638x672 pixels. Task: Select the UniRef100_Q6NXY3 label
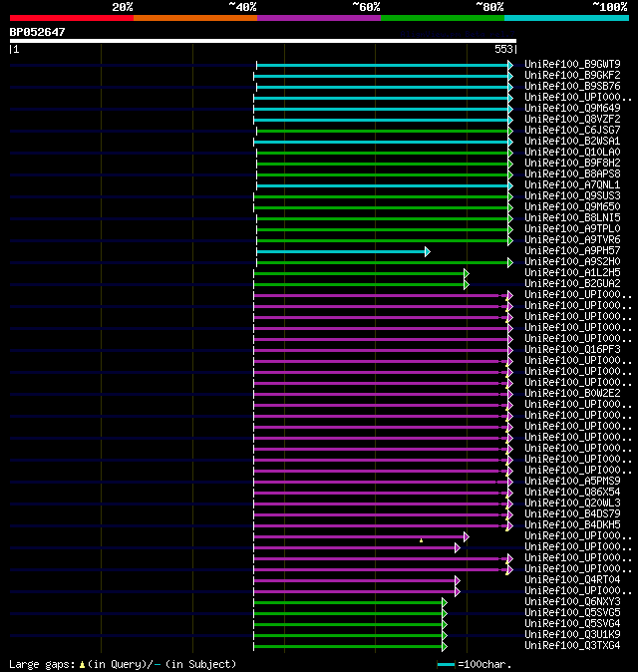tap(572, 602)
